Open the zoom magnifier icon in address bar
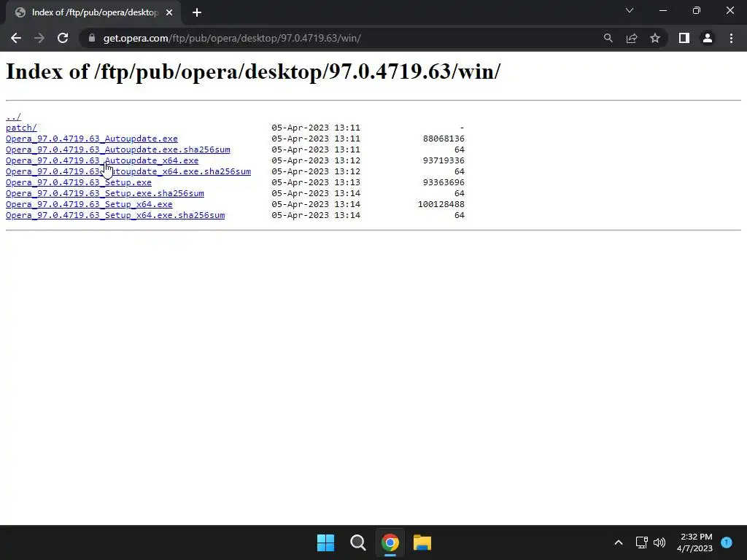The height and width of the screenshot is (560, 747). 608,38
